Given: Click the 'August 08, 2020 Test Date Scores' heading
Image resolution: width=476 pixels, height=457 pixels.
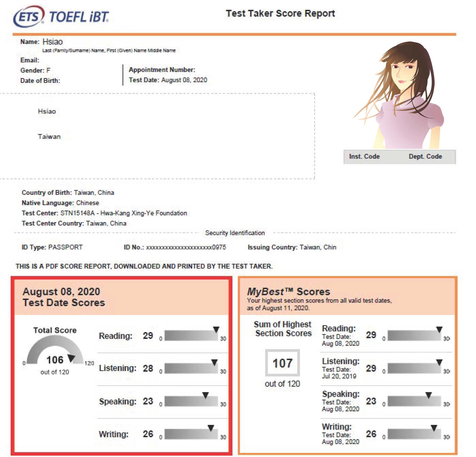Looking at the screenshot, I should tap(64, 297).
